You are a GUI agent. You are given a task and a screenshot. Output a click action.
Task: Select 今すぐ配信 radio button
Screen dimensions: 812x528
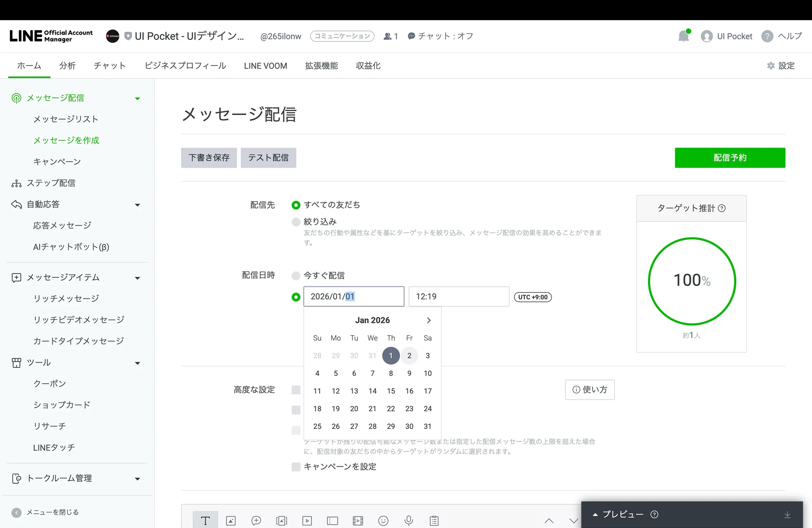[296, 276]
